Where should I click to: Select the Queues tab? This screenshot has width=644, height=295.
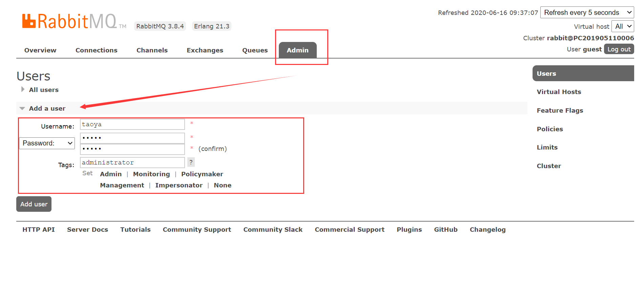coord(255,50)
